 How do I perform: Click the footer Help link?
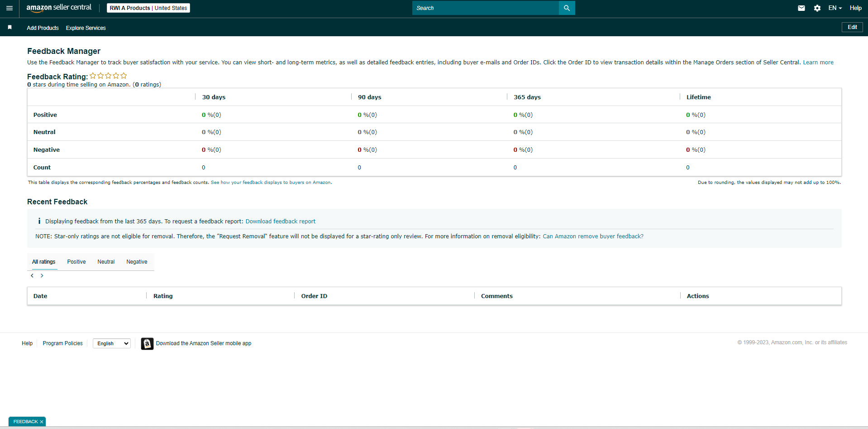point(27,343)
